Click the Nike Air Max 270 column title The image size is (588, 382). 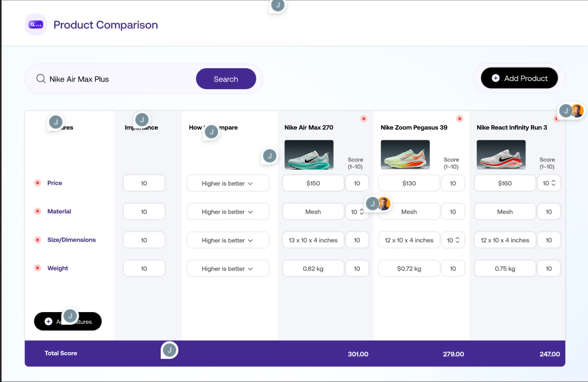click(x=309, y=127)
